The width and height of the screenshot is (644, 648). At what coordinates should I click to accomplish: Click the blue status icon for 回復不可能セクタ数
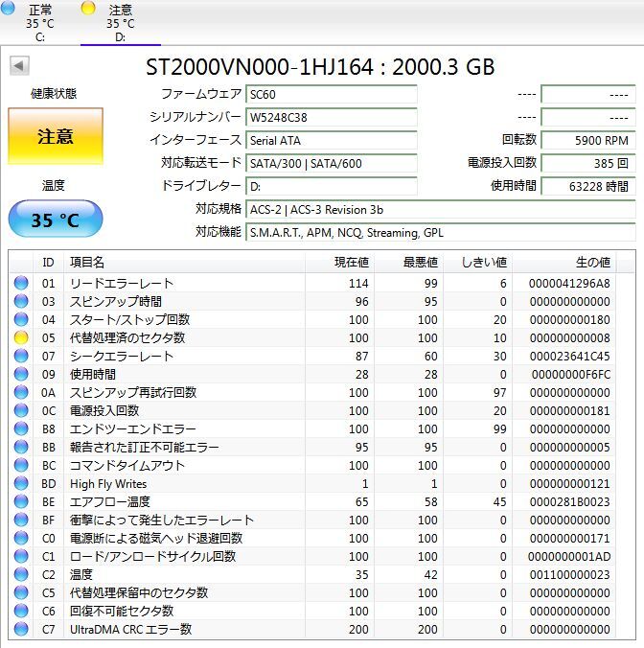pyautogui.click(x=21, y=612)
